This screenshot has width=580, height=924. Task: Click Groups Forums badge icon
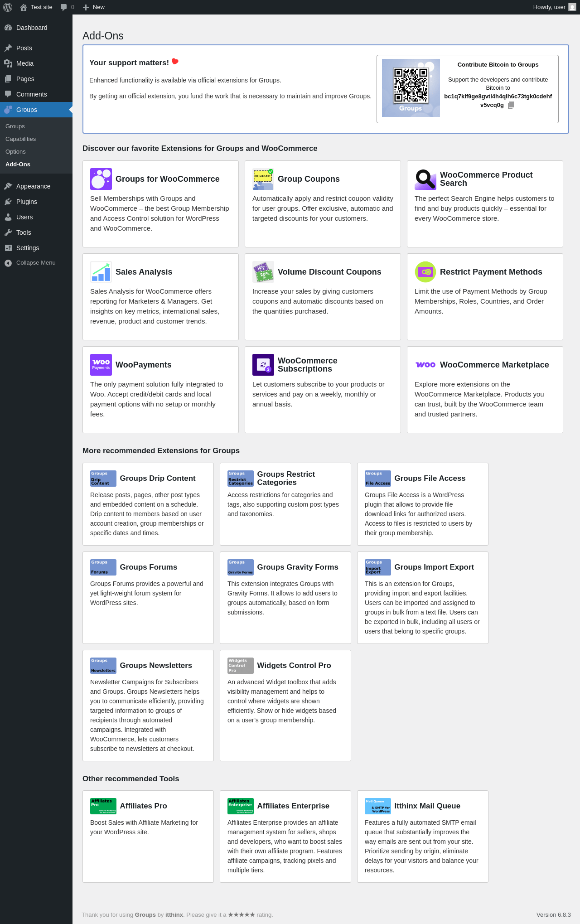(x=103, y=567)
